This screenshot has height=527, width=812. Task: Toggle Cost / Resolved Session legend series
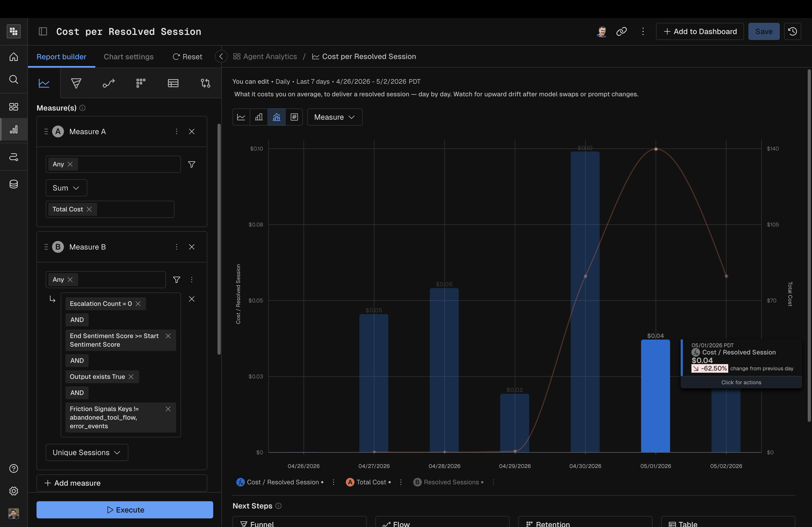280,482
